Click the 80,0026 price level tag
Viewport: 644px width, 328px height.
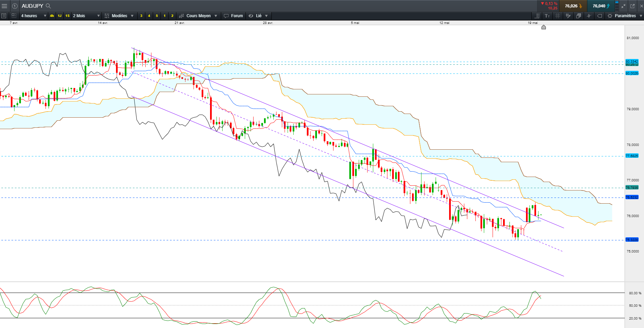coord(632,73)
